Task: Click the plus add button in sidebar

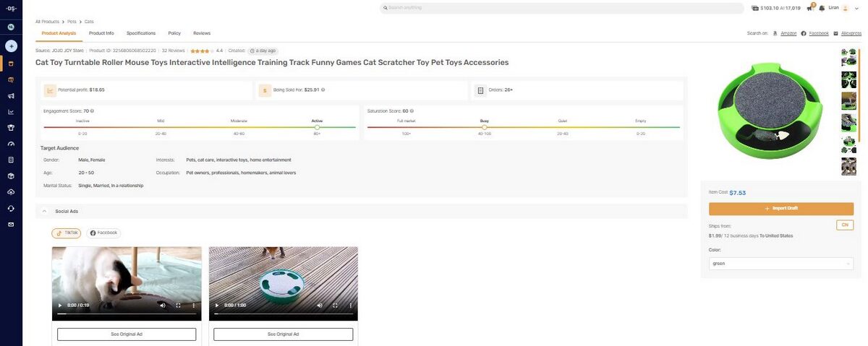Action: (x=11, y=46)
